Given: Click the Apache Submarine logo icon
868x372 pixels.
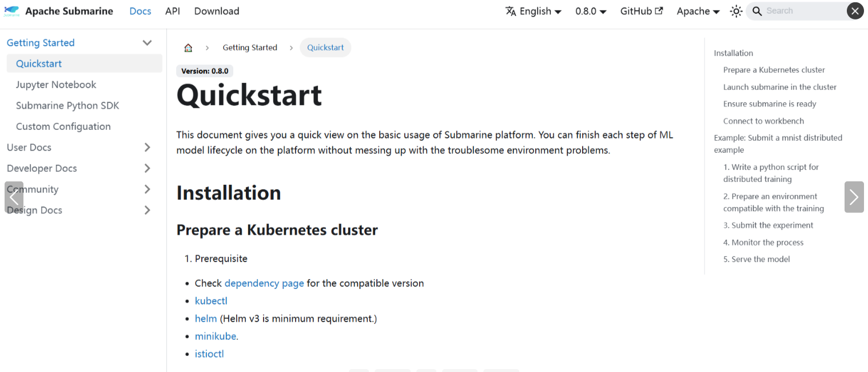Looking at the screenshot, I should pyautogui.click(x=11, y=11).
